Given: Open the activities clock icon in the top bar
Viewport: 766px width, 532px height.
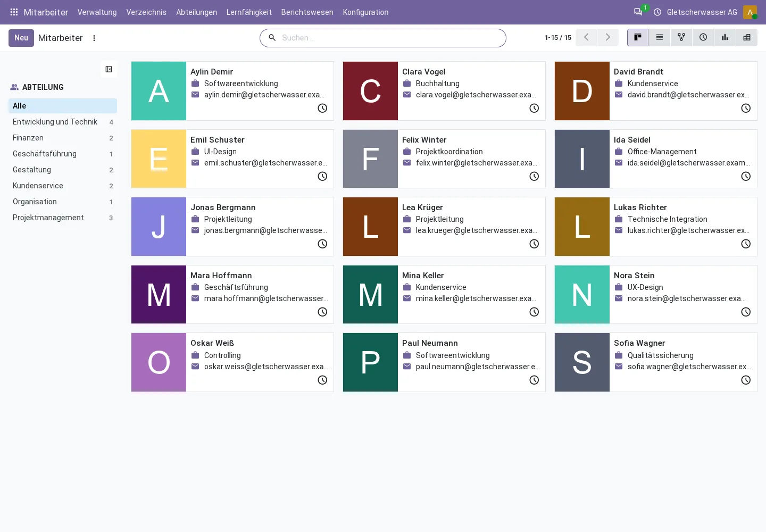Looking at the screenshot, I should click(657, 12).
